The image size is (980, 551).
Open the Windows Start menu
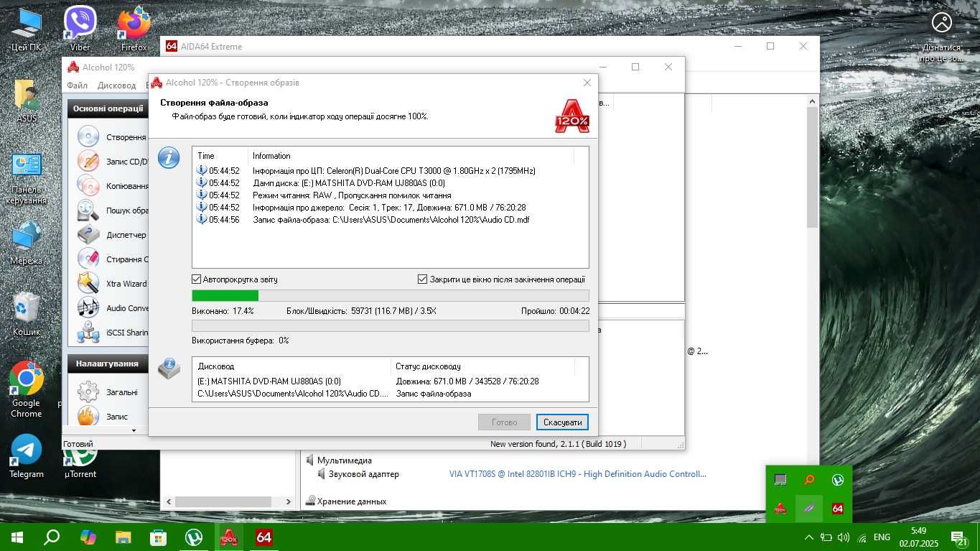point(17,537)
